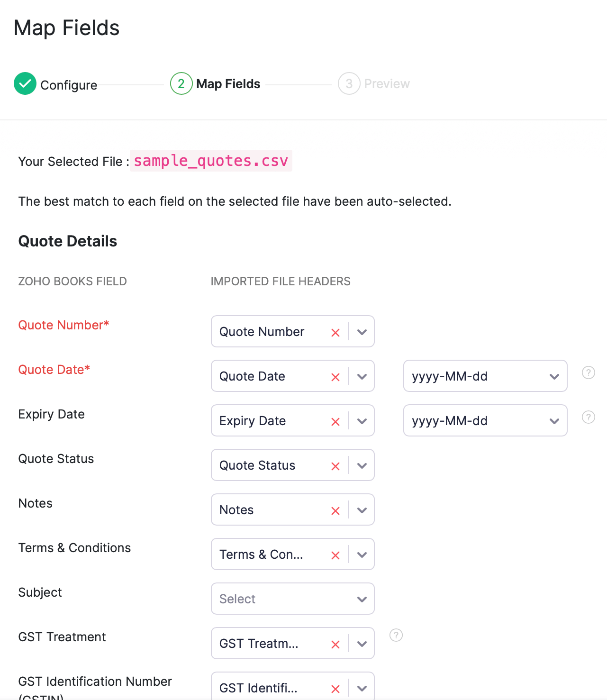
Task: Open help icon beside Quote Date format
Action: coord(588,373)
